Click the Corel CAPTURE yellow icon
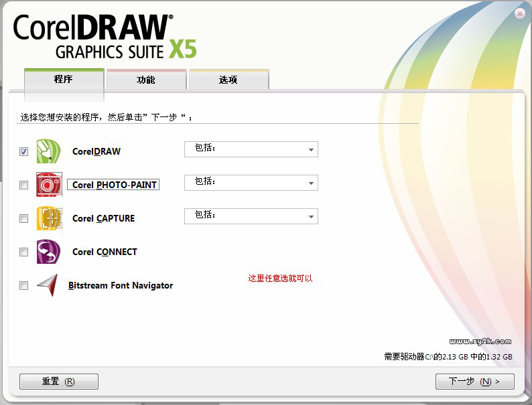 click(x=49, y=218)
